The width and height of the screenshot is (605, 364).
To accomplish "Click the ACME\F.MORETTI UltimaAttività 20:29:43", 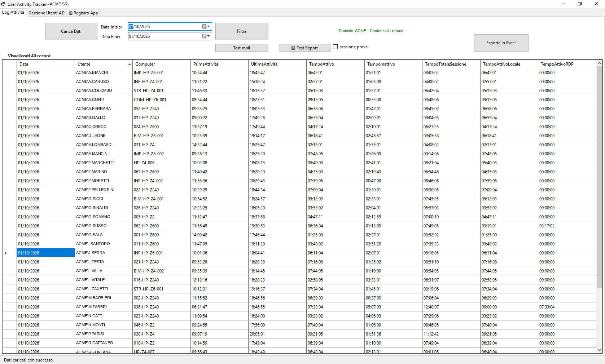I will coord(277,181).
